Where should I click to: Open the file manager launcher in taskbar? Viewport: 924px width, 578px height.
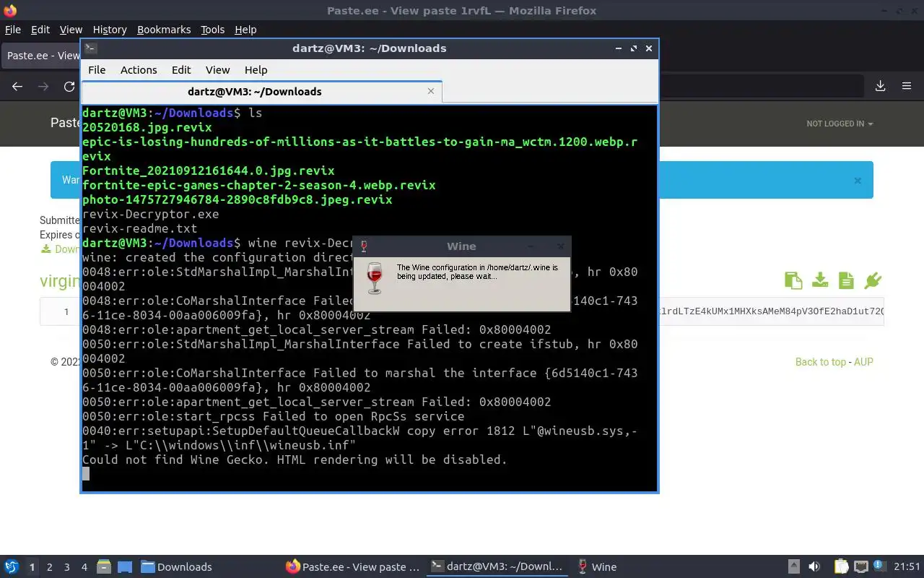[103, 566]
